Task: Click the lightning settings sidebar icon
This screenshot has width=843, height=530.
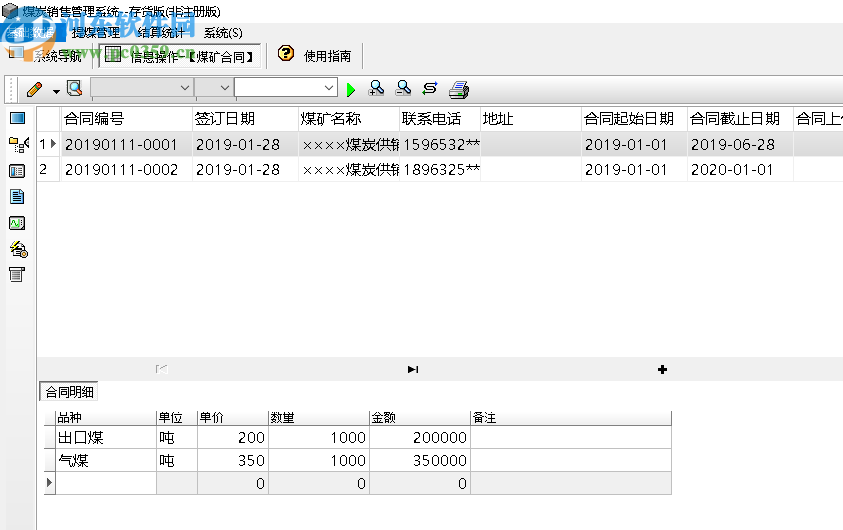Action: 18,249
